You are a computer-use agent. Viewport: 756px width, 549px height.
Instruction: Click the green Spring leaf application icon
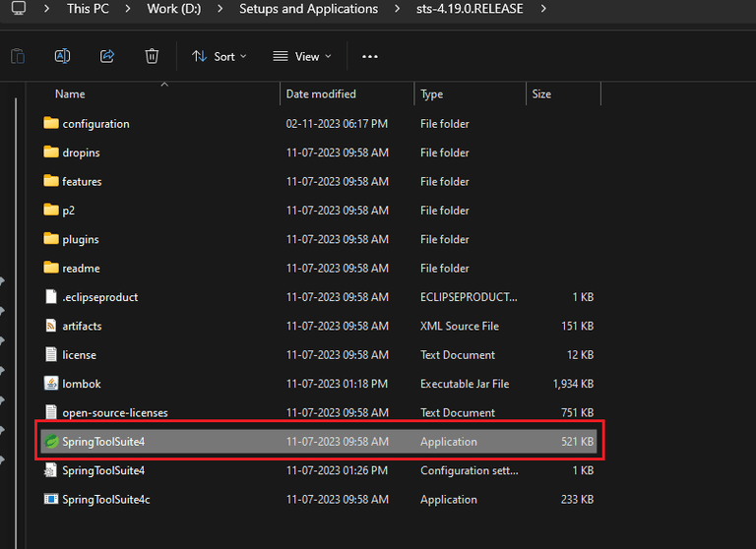pyautogui.click(x=51, y=441)
